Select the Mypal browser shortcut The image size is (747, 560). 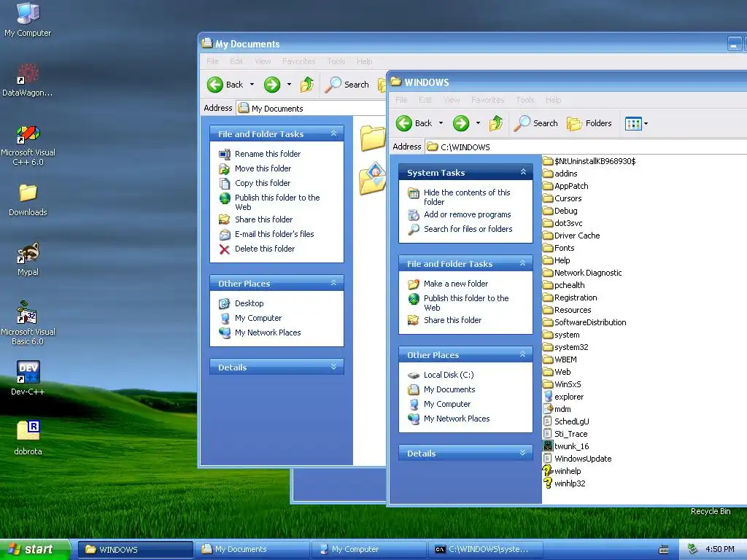(x=28, y=260)
